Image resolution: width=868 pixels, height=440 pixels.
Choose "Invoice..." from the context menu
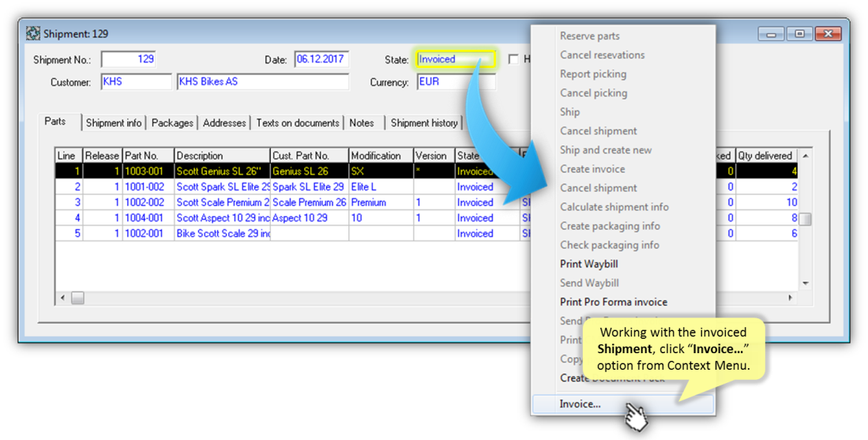pyautogui.click(x=581, y=404)
